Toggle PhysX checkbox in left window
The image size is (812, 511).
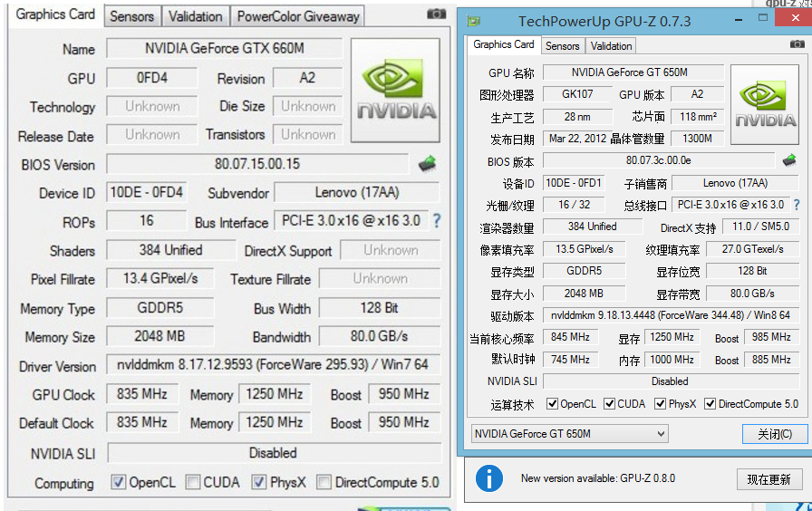coord(259,483)
